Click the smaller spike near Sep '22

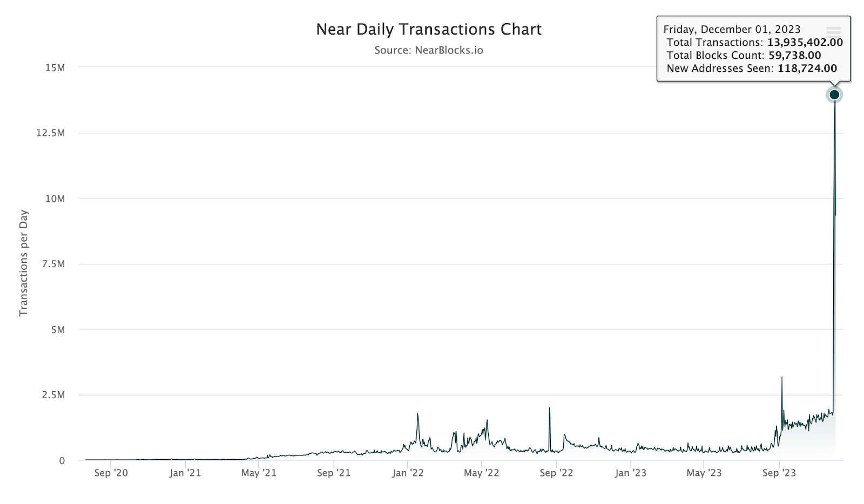pyautogui.click(x=549, y=408)
